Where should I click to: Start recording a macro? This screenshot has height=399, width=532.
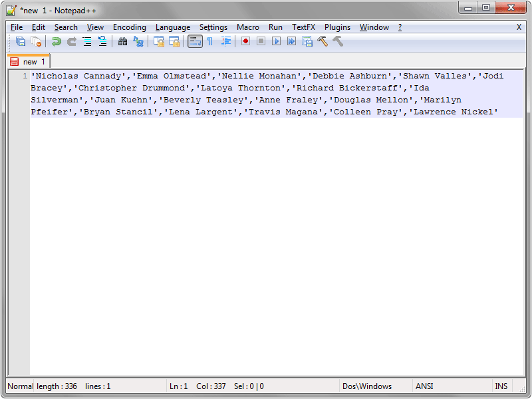pyautogui.click(x=245, y=41)
